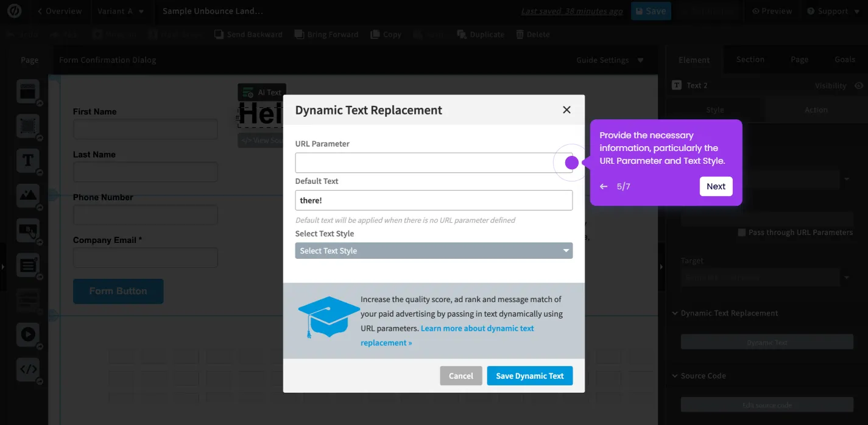Focus the URL Parameter input field
Screen dimensions: 868x425
coord(434,163)
